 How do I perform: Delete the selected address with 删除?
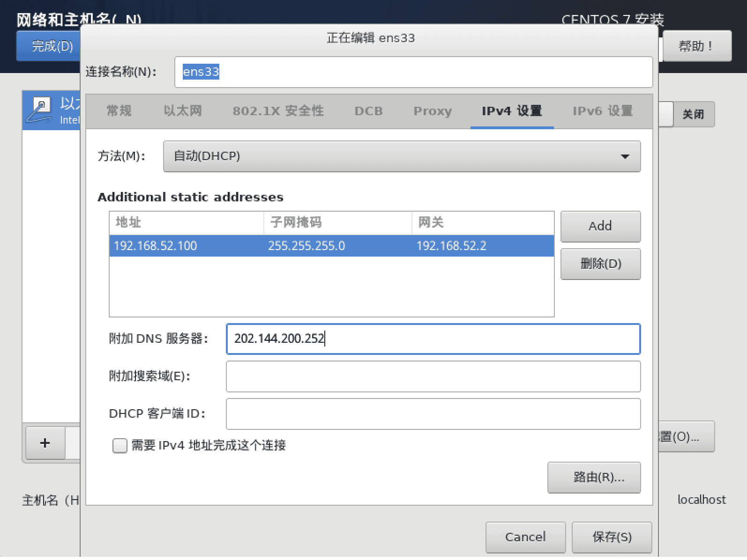pos(600,264)
